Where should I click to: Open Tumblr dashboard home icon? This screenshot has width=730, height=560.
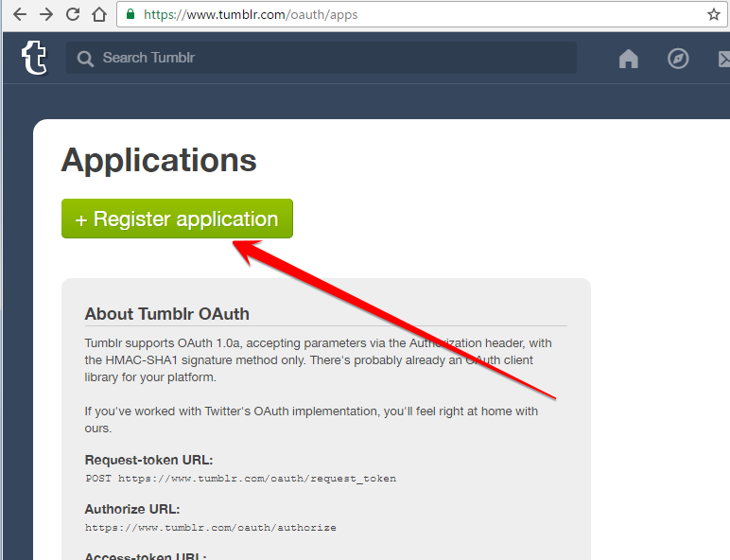coord(629,59)
